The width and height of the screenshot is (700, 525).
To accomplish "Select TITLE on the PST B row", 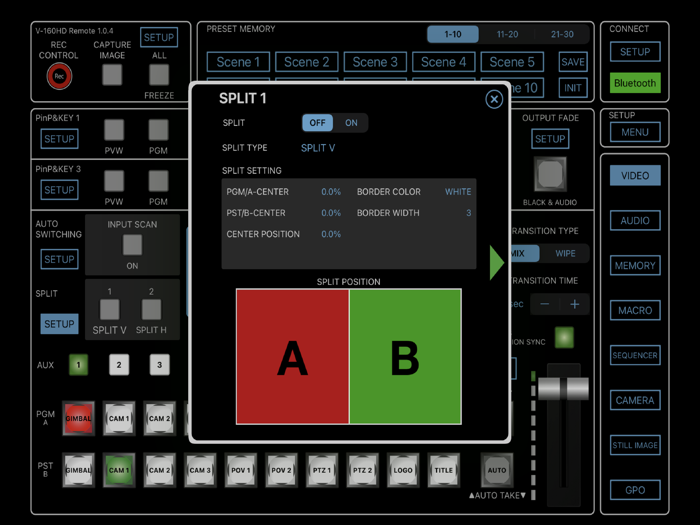I will pos(443,470).
